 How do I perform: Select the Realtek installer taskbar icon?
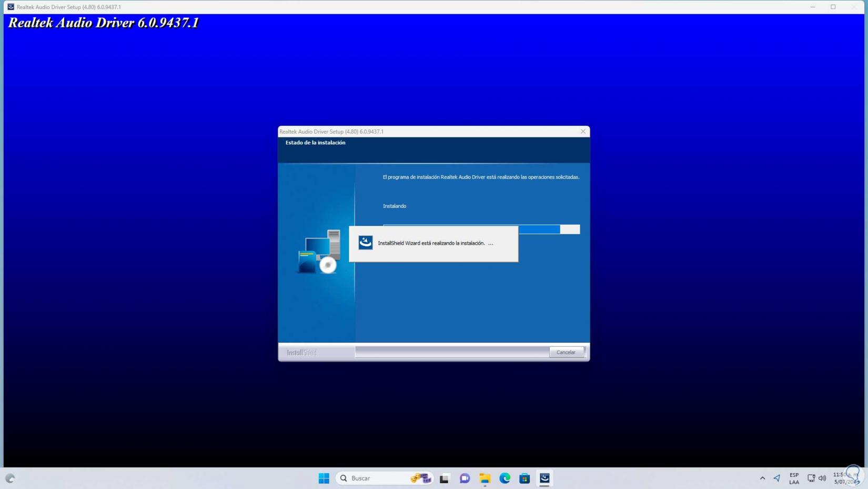(x=544, y=478)
